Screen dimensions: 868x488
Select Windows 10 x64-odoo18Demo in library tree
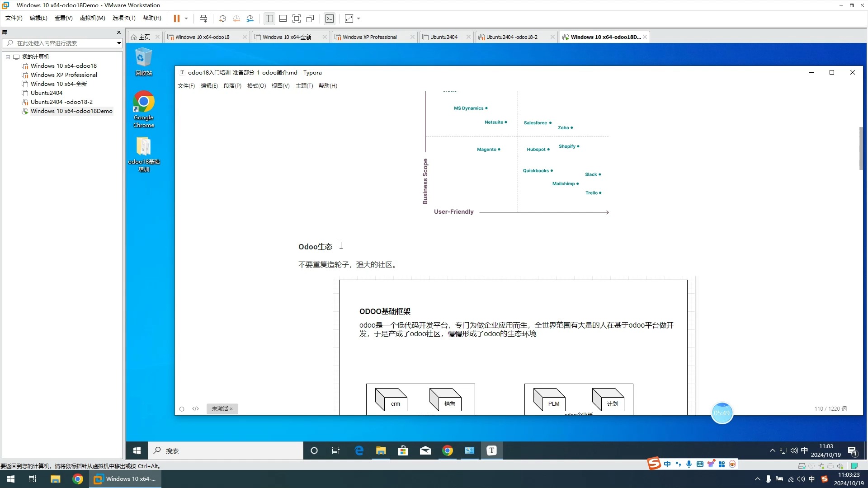click(x=71, y=111)
